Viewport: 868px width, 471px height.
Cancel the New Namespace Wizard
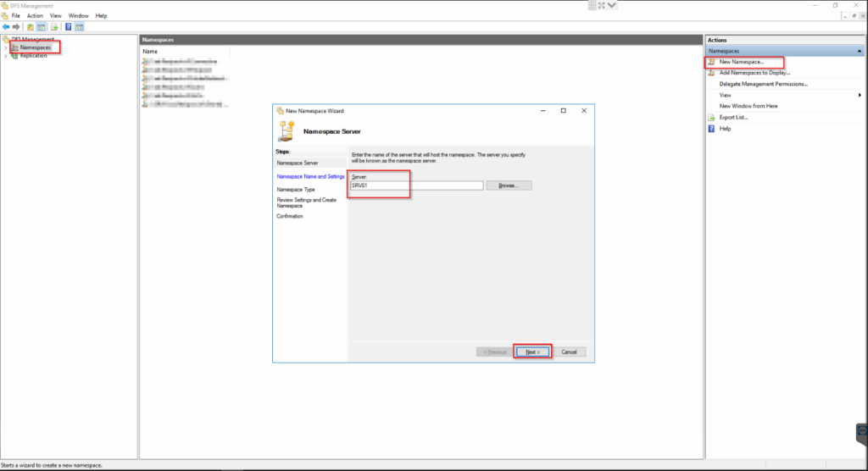pos(569,352)
